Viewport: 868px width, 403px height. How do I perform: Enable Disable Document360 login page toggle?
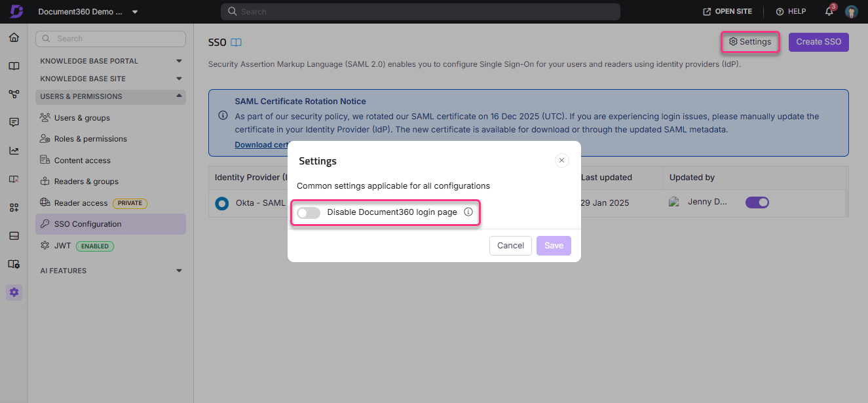pos(309,212)
